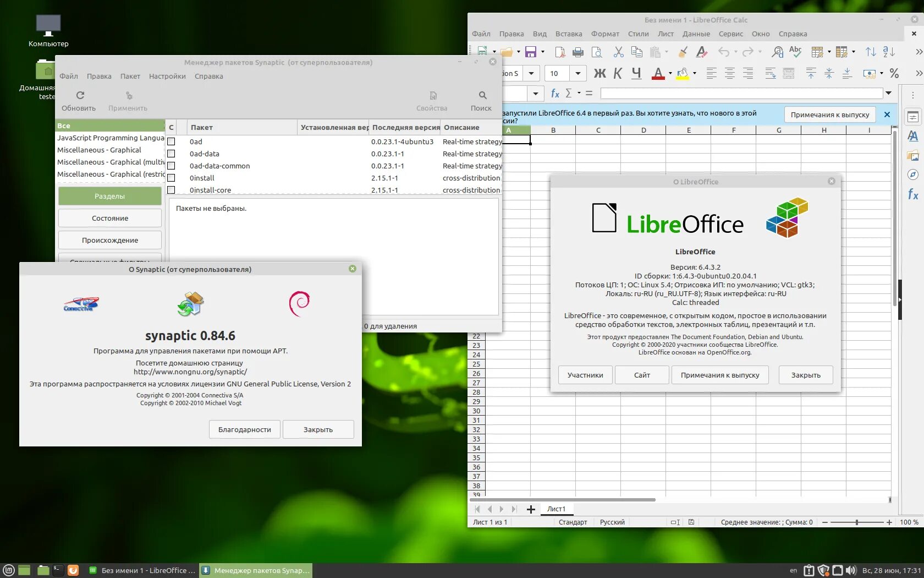Apply the yellow background color swatch
This screenshot has height=578, width=924.
pos(683,73)
